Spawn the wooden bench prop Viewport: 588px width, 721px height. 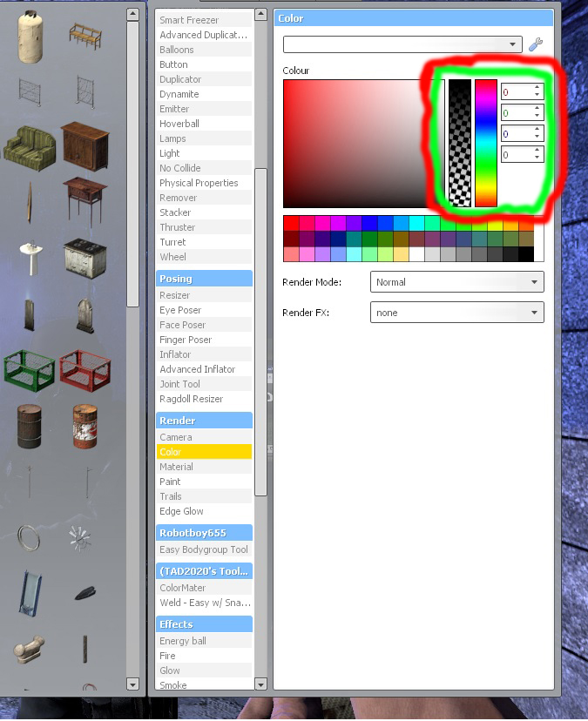click(85, 37)
